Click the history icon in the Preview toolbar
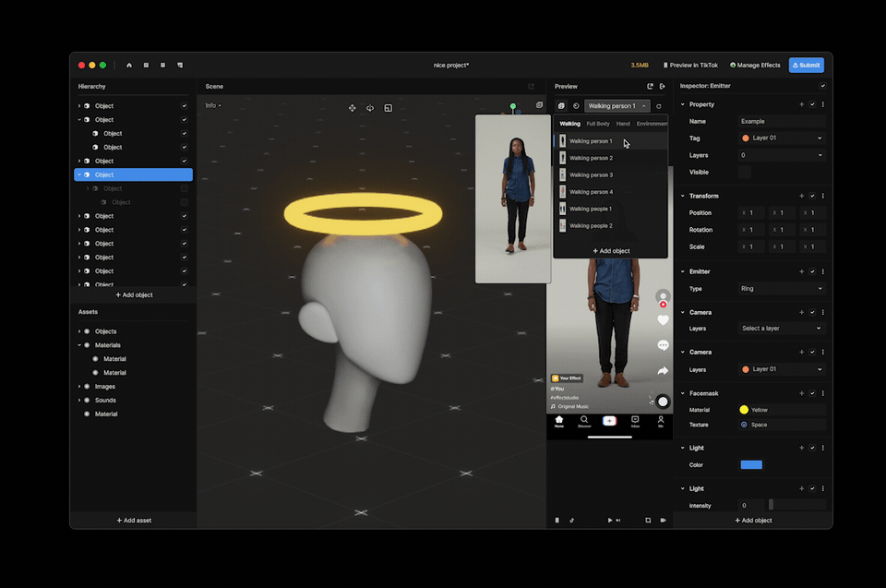The image size is (886, 588). 576,106
